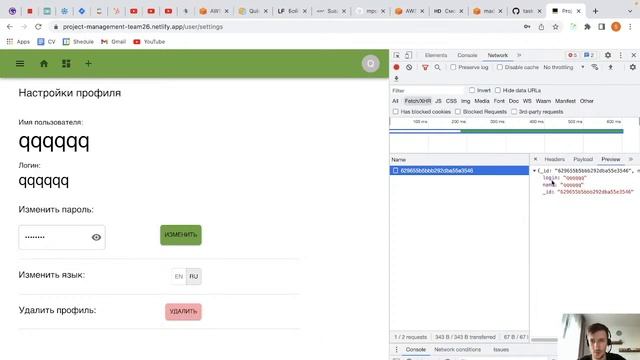Check Has blocked cookies checkbox

click(x=396, y=111)
